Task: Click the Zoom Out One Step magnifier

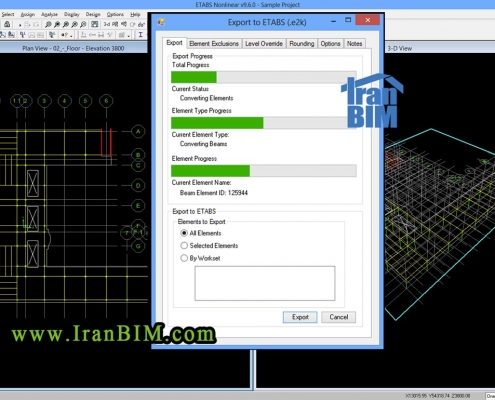Action: 83,24
